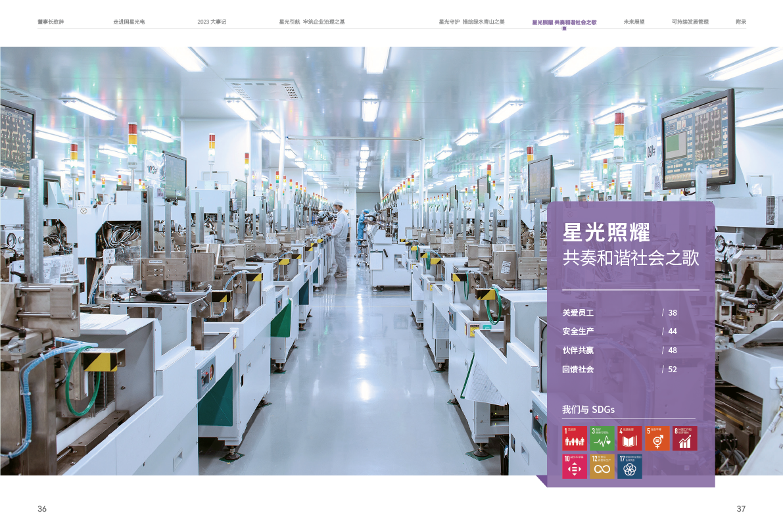This screenshot has width=783, height=532.
Task: Select the SDG 4 Quality Education icon
Action: [630, 438]
